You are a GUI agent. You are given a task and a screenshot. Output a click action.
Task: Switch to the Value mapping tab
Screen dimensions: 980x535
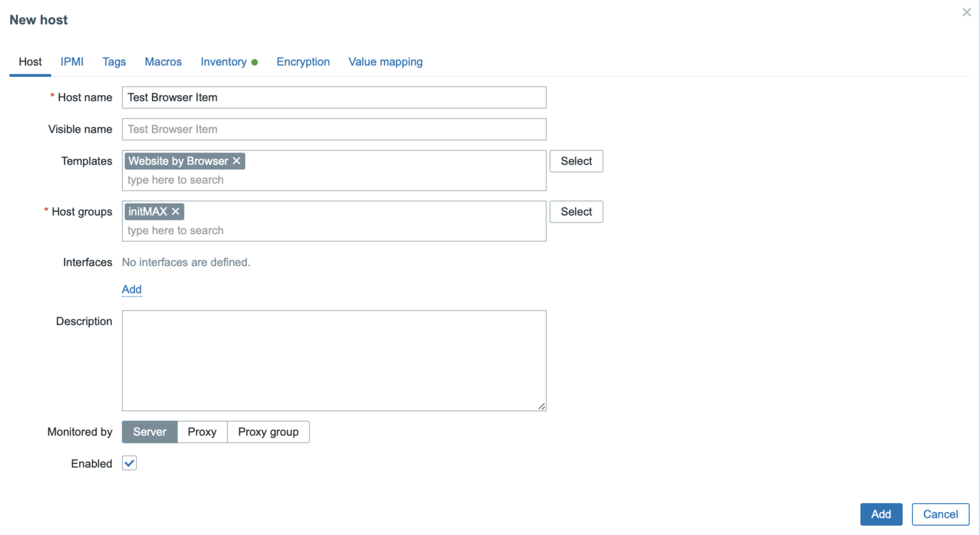(x=385, y=61)
